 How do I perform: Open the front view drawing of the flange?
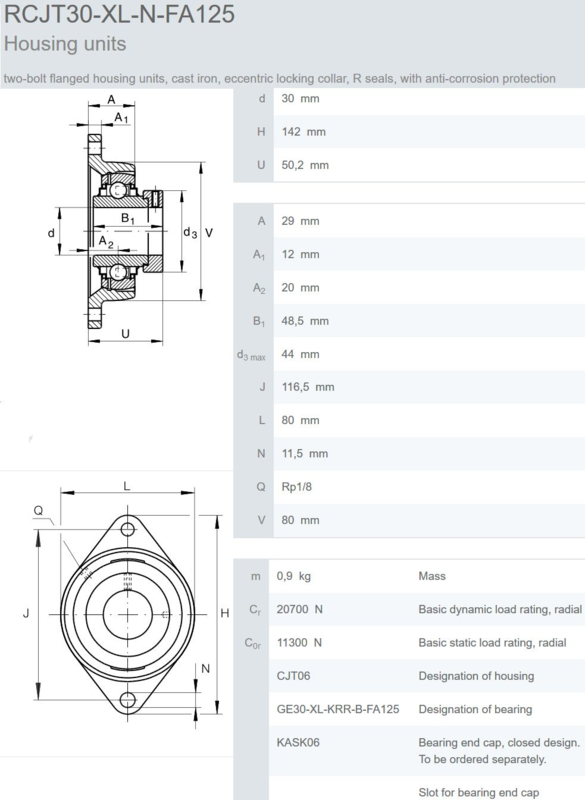(x=128, y=607)
